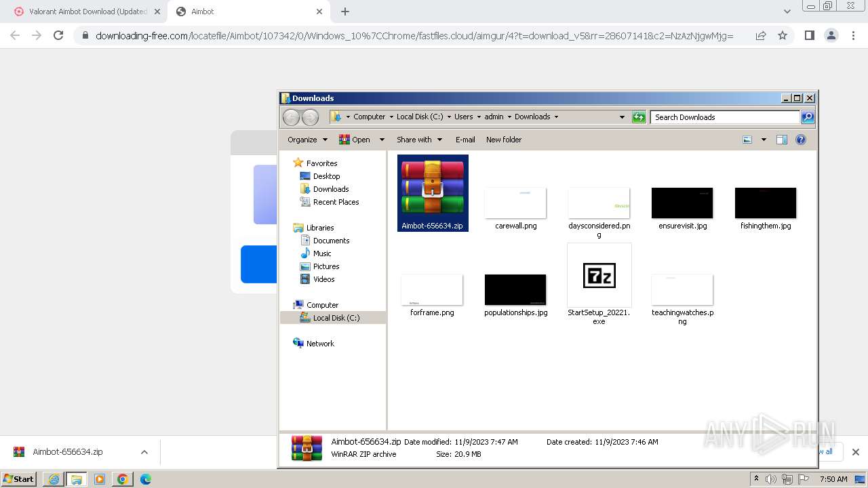
Task: Open Chrome side panel
Action: point(809,35)
